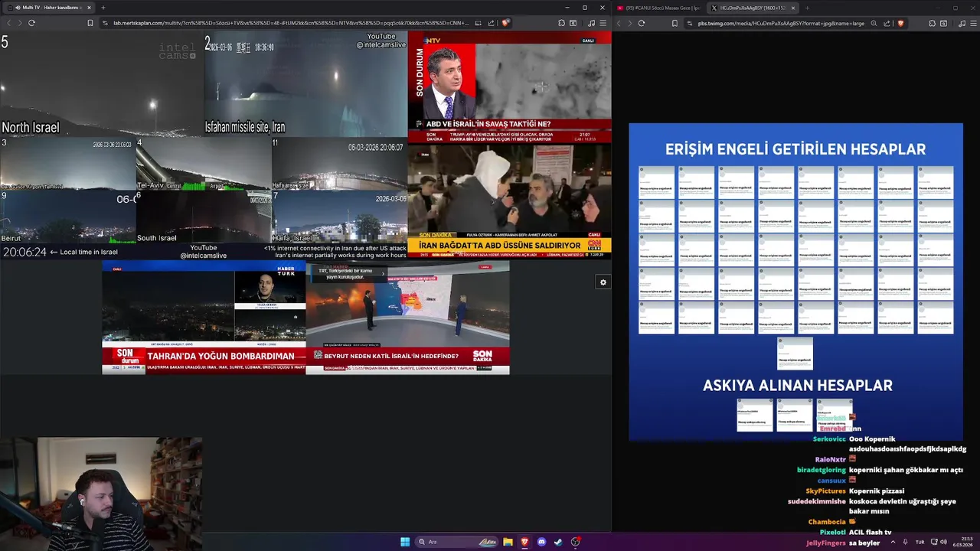Open Discord from the taskbar
Viewport: 980px width, 551px height.
tap(541, 542)
